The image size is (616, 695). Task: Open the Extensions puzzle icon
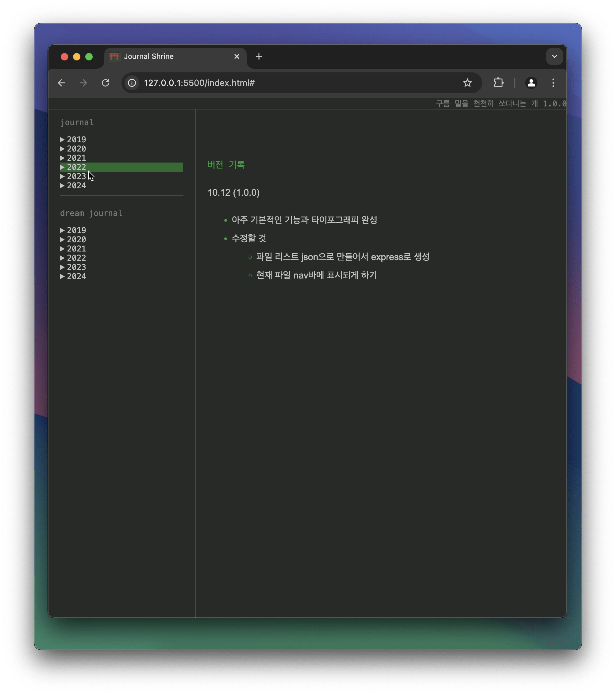click(498, 83)
